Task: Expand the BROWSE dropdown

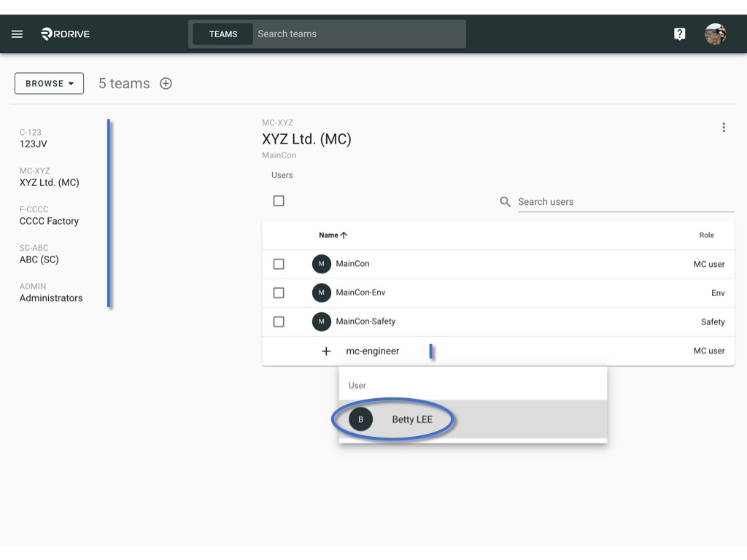Action: [x=49, y=83]
